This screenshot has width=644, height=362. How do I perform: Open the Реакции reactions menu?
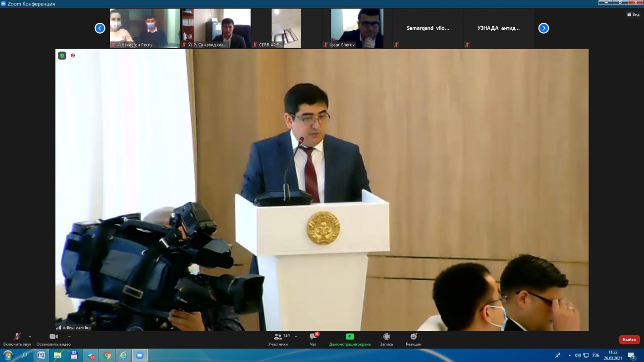(414, 339)
